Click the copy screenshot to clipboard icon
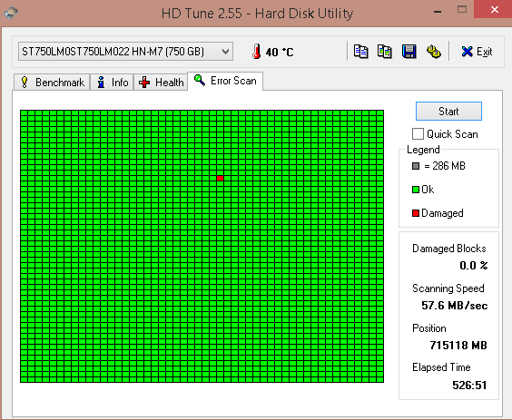The image size is (512, 420). (x=385, y=52)
